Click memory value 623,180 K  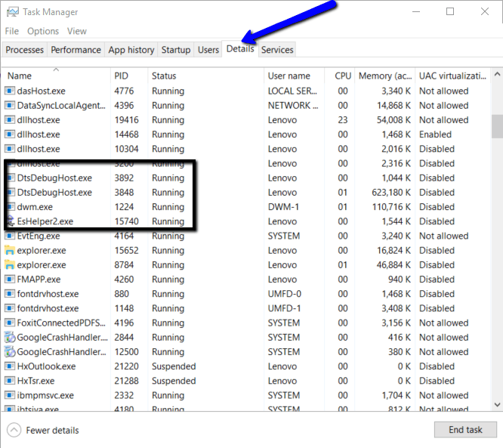(x=391, y=192)
